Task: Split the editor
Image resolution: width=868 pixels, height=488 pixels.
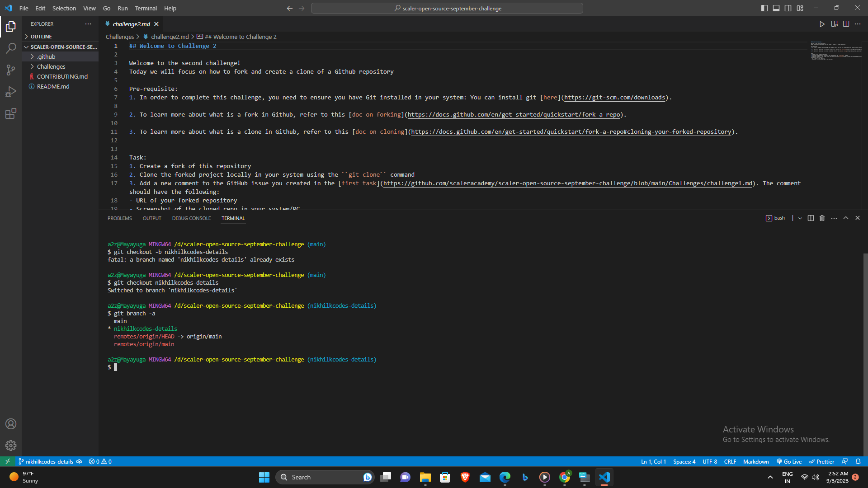Action: pyautogui.click(x=846, y=24)
